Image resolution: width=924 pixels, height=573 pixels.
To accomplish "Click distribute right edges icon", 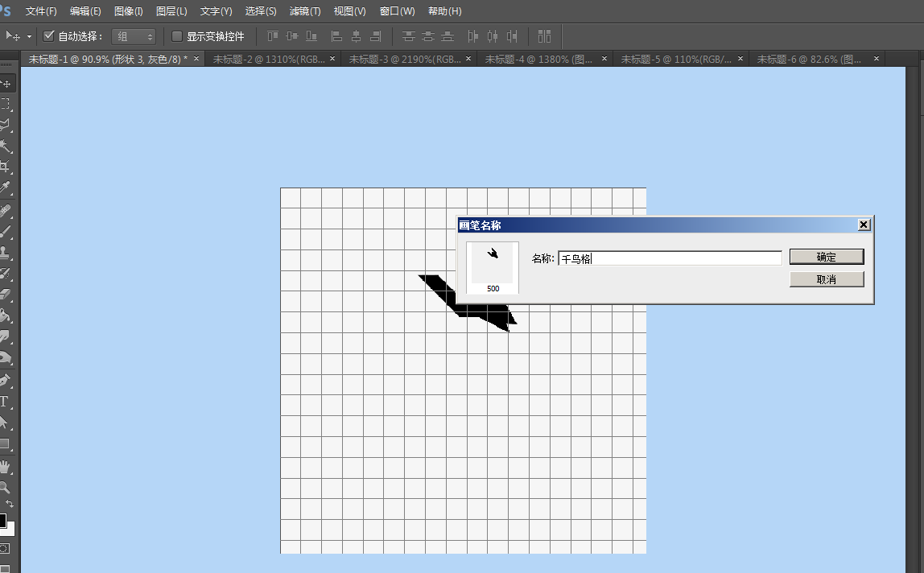I will click(512, 36).
